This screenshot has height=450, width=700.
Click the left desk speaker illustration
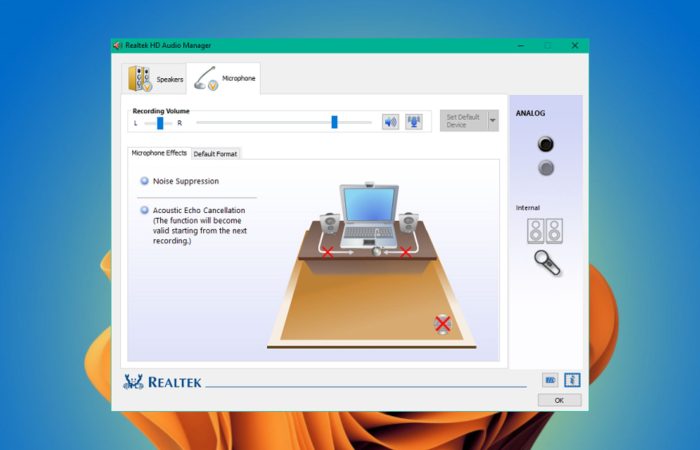coord(330,223)
